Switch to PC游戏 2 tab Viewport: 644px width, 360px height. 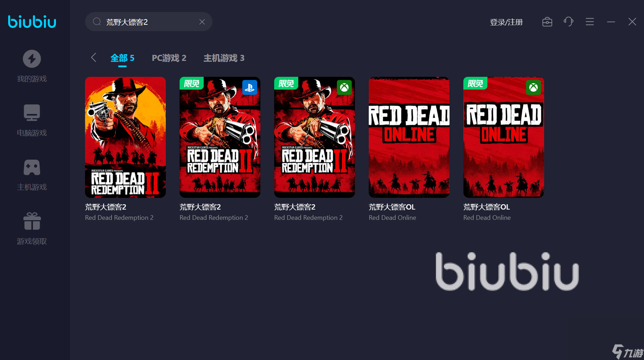tap(169, 58)
